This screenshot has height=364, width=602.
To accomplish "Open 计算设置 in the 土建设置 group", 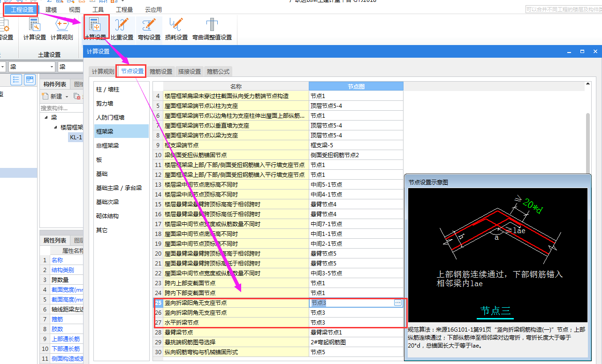I will click(34, 29).
